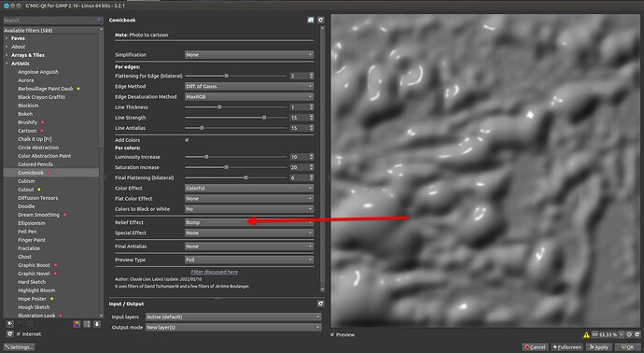The image size is (644, 353).
Task: Open the Simplification dropdown
Action: 249,55
